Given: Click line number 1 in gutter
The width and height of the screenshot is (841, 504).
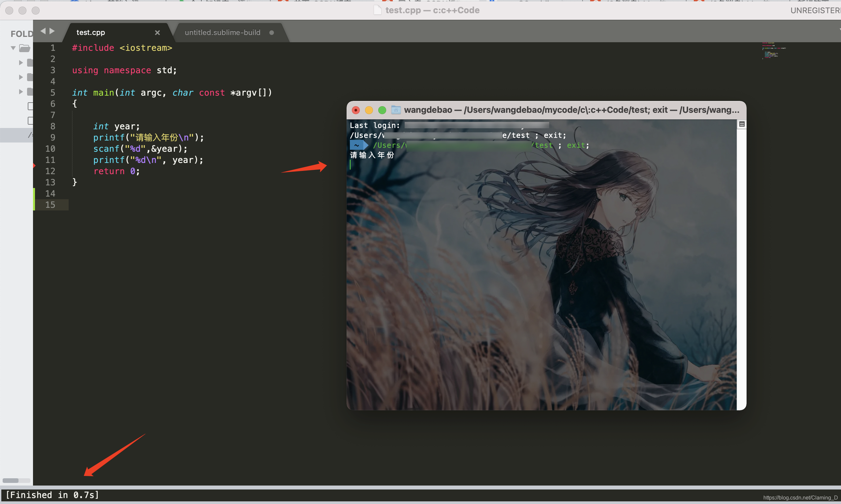Looking at the screenshot, I should (53, 48).
